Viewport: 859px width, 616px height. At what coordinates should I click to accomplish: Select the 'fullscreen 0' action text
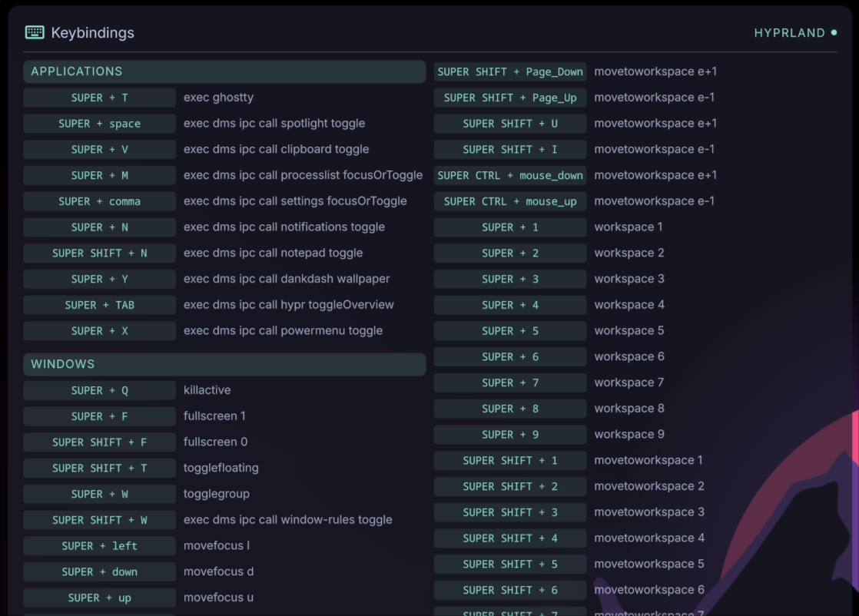[215, 442]
